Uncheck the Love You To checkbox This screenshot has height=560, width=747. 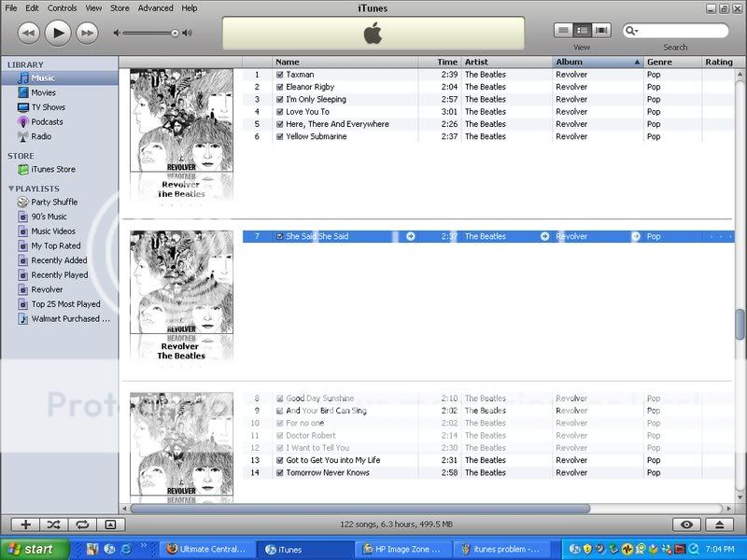pos(279,112)
